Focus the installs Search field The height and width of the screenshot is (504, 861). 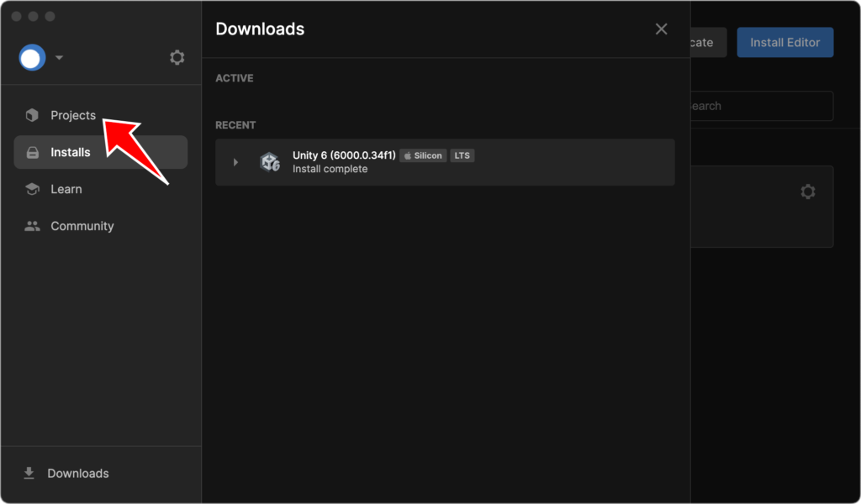click(762, 106)
